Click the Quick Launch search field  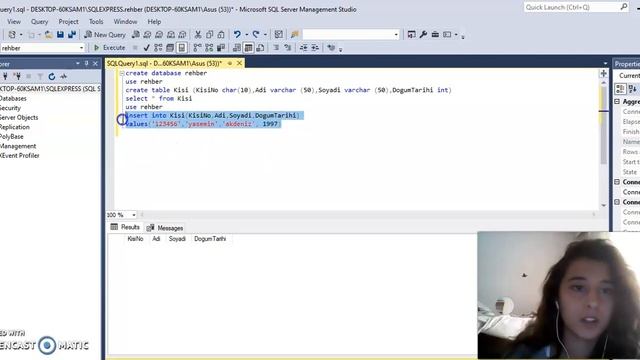tap(572, 7)
